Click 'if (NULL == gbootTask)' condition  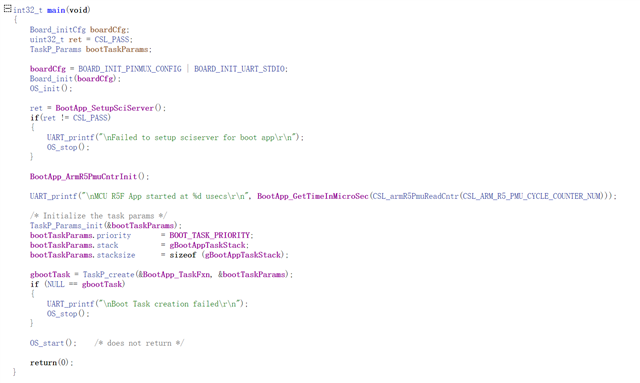78,285
